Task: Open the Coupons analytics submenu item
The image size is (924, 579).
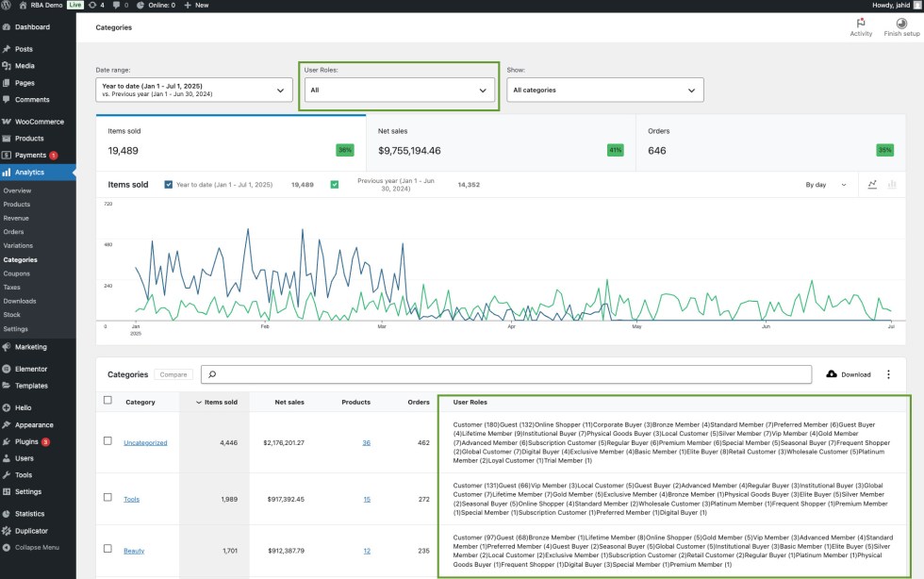Action: 16,273
